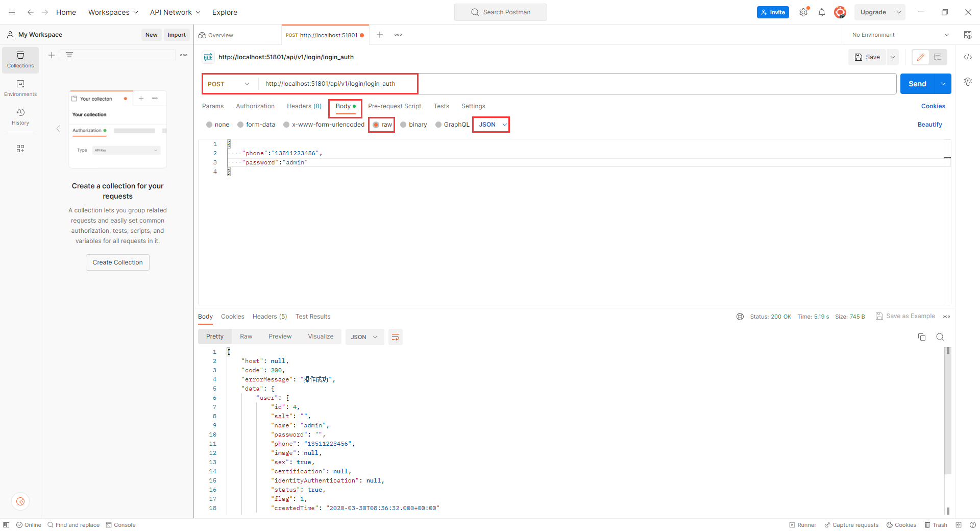Search the response using magnifier icon

(x=940, y=337)
